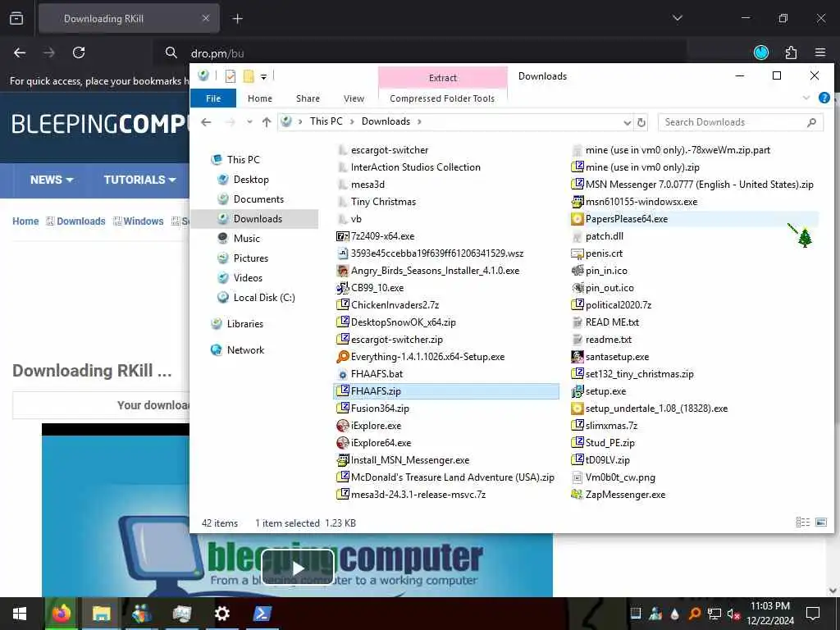Select Desktop in navigation pane

click(x=251, y=180)
